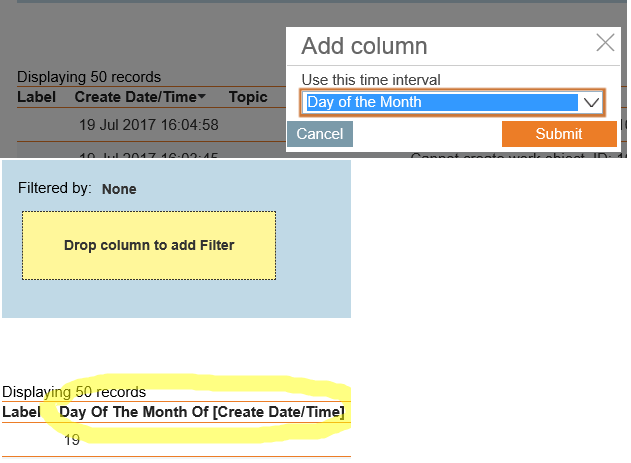Click the Label header above Create Date/Time
631x463 pixels.
(x=37, y=97)
